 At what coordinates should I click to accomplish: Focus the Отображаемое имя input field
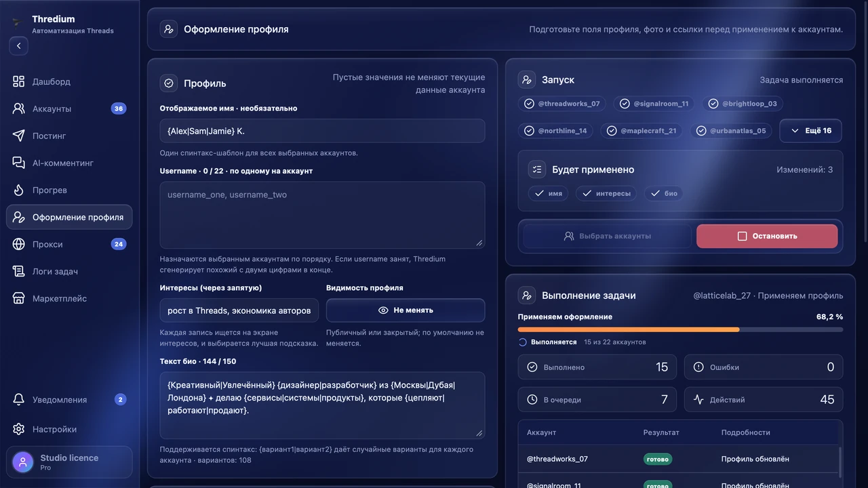coord(322,131)
